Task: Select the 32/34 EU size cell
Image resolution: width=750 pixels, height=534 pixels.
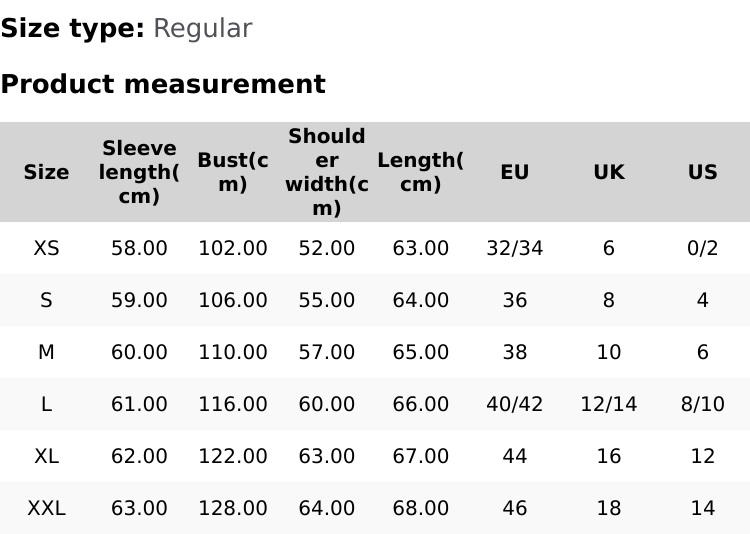Action: click(x=514, y=248)
